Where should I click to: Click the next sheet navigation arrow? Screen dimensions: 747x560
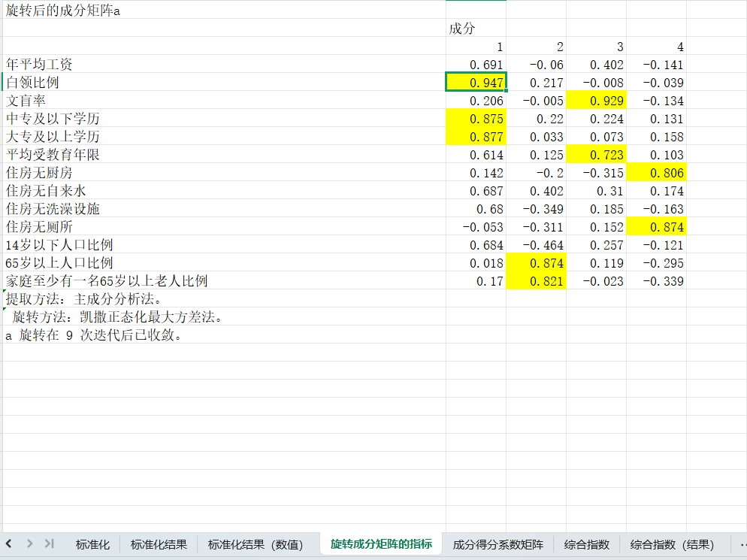pos(29,543)
